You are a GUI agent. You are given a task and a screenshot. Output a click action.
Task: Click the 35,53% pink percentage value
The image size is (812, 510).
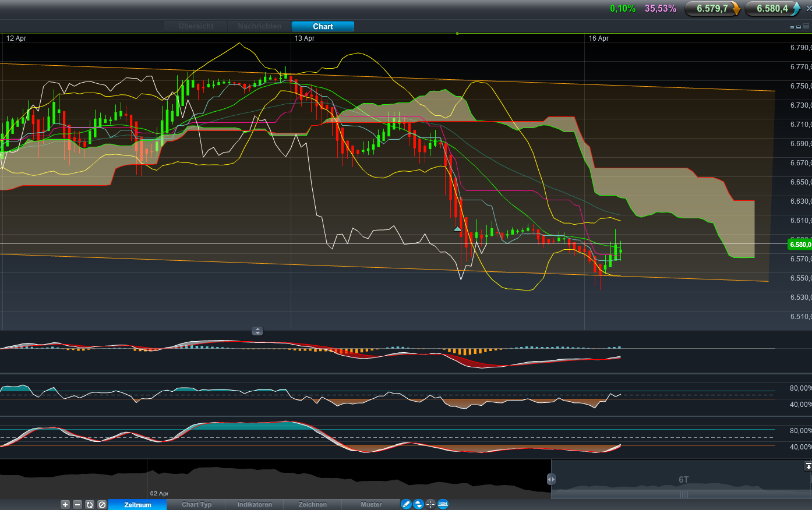pos(661,9)
